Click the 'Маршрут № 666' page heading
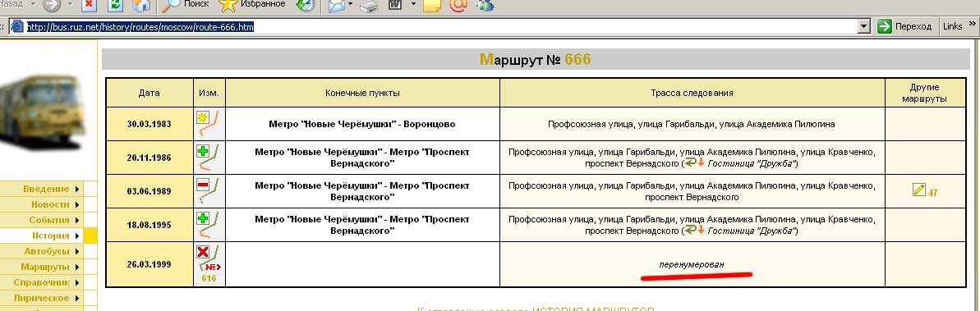Image resolution: width=980 pixels, height=311 pixels. click(x=535, y=59)
